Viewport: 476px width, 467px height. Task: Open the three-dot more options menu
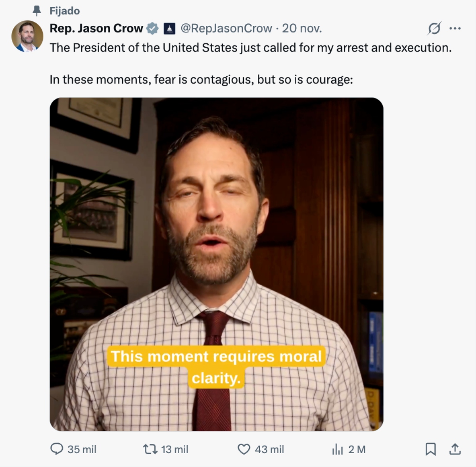pos(455,28)
